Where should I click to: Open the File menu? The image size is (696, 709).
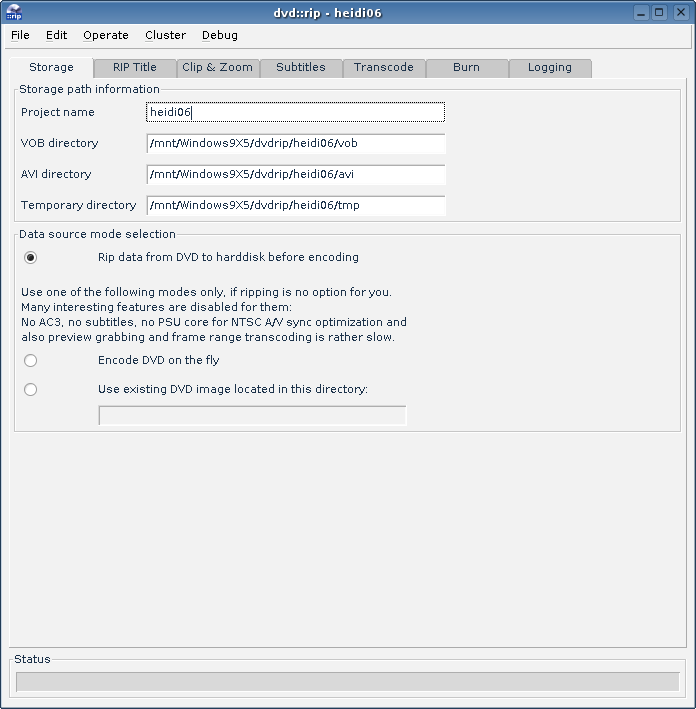(x=20, y=35)
